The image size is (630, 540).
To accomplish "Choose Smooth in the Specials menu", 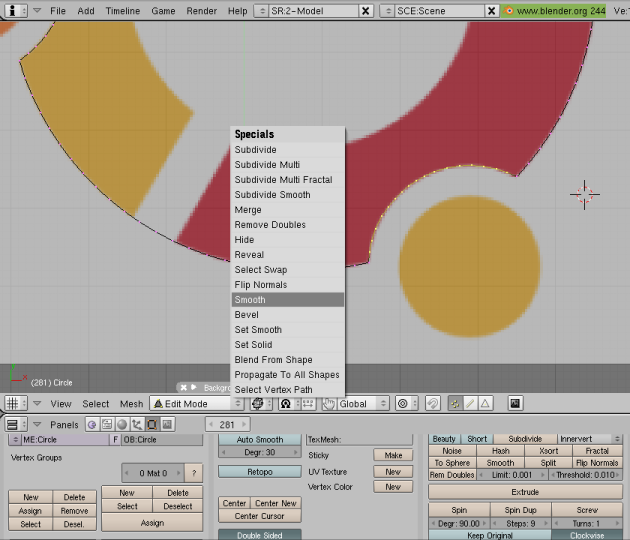I will click(x=288, y=300).
